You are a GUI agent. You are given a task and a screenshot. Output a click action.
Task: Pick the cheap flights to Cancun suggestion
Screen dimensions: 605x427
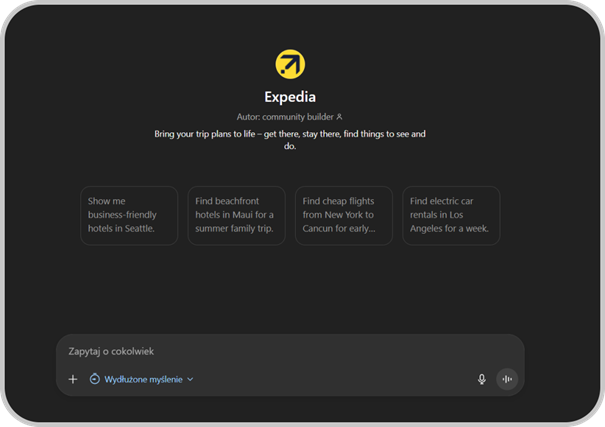pos(343,215)
